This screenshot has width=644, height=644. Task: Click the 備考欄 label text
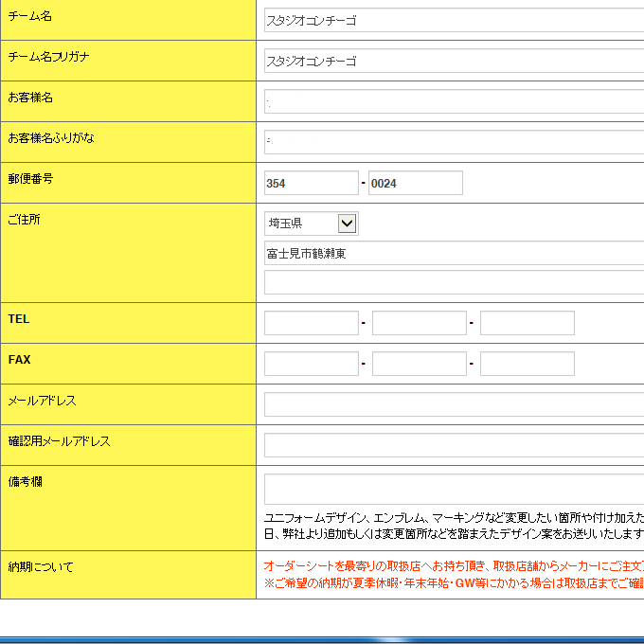click(25, 481)
